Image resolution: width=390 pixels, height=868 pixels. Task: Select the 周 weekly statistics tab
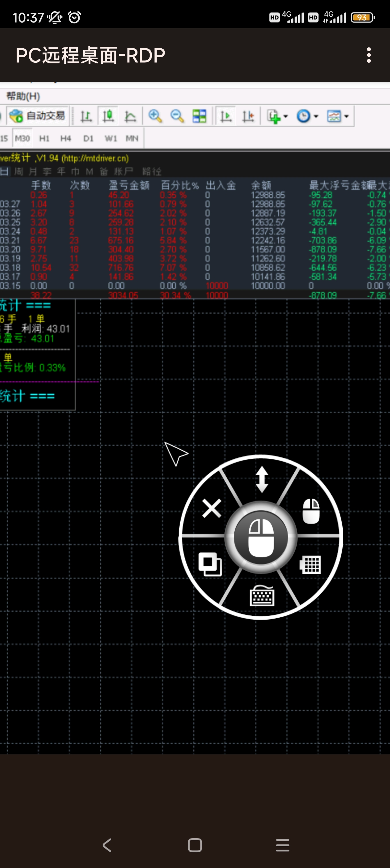19,172
